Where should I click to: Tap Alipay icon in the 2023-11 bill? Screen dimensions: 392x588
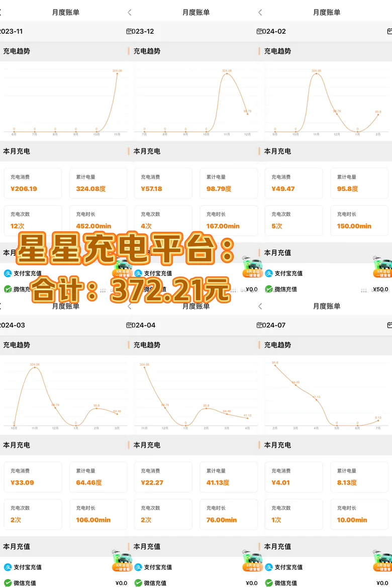[x=8, y=273]
